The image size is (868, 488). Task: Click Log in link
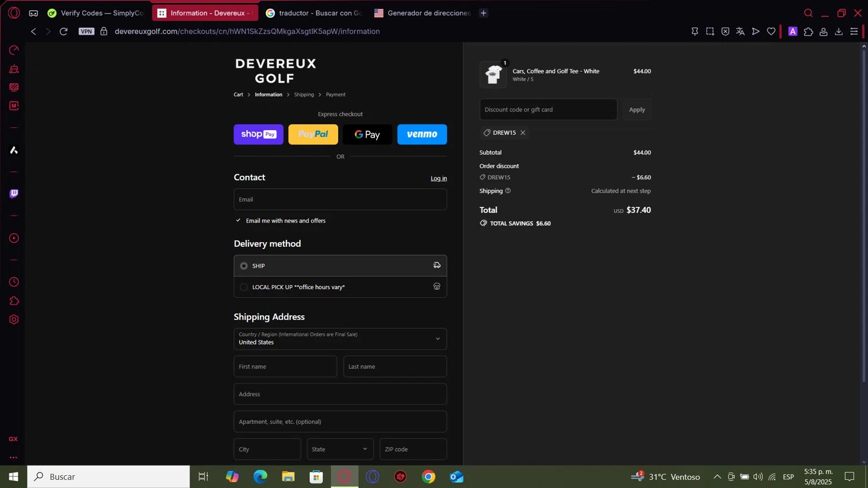(439, 178)
